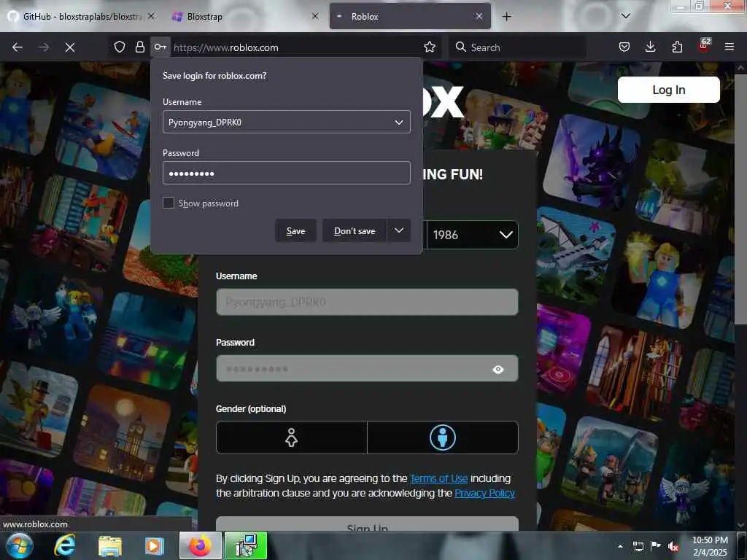
Task: Stop loading the page
Action: pos(69,47)
